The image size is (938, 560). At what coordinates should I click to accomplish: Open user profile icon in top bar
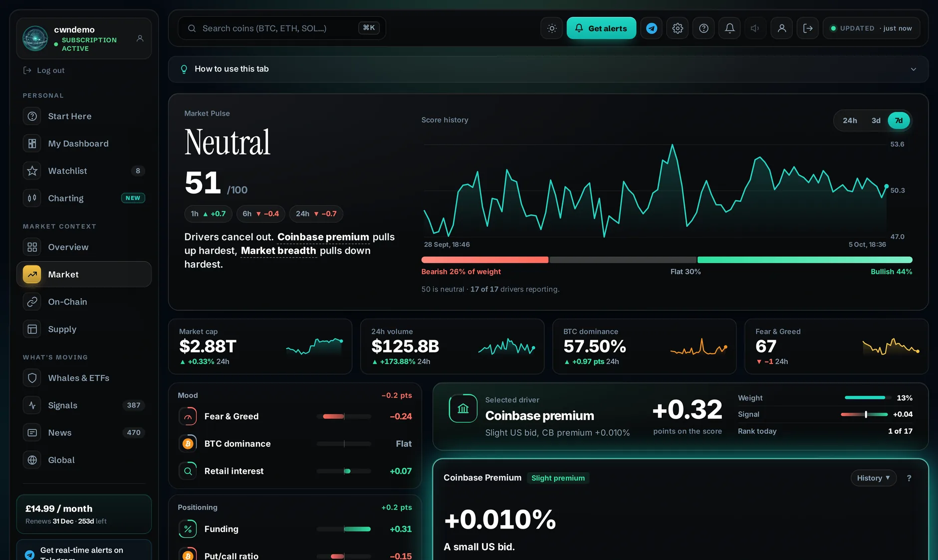[x=782, y=28]
